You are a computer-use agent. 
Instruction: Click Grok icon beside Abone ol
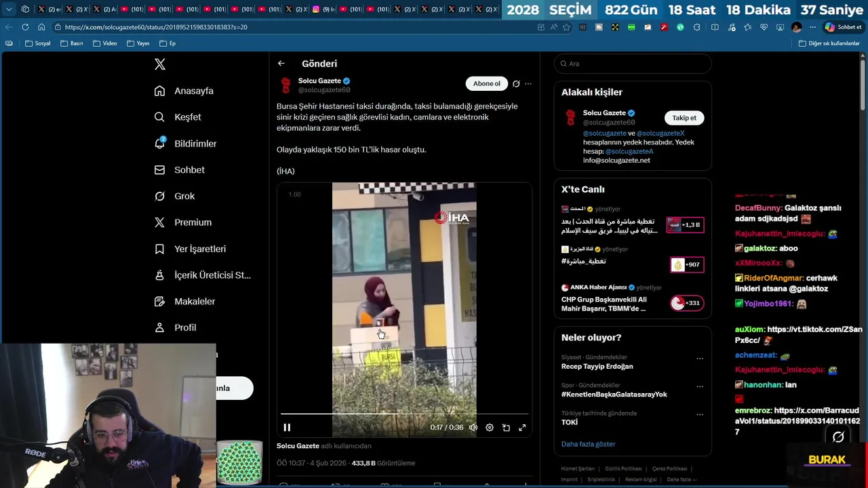tap(516, 84)
